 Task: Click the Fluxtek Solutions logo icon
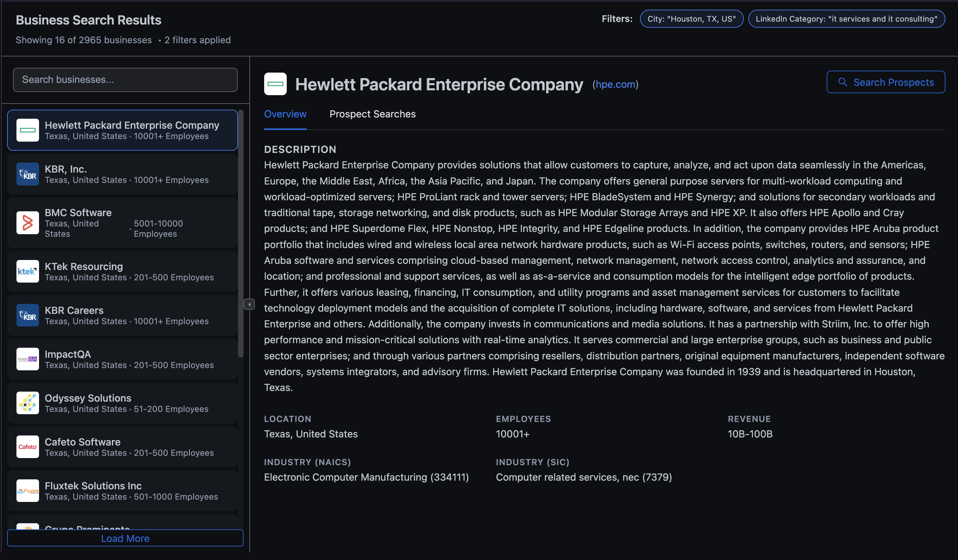click(x=28, y=490)
